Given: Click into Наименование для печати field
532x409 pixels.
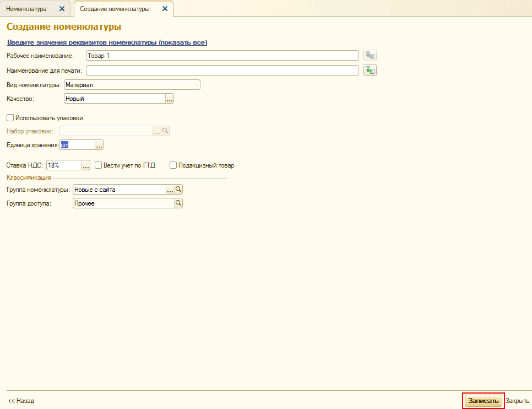Looking at the screenshot, I should pyautogui.click(x=222, y=70).
